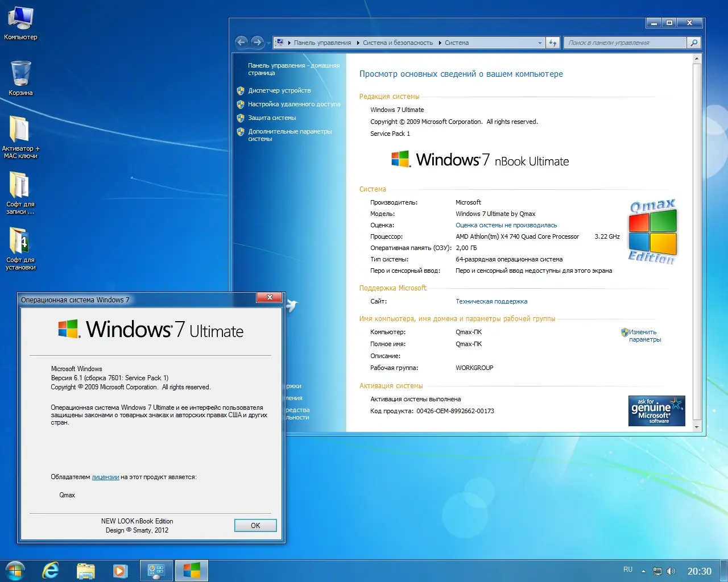Select Система in the breadcrumb

[457, 43]
